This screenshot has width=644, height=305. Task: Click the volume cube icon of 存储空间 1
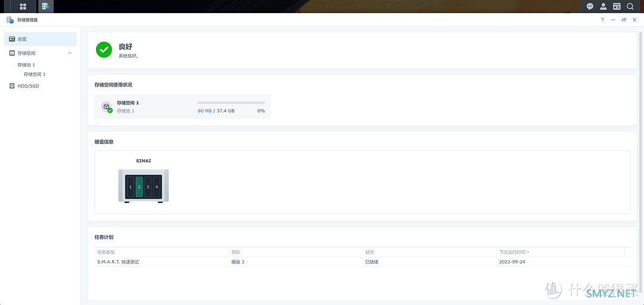(x=107, y=107)
